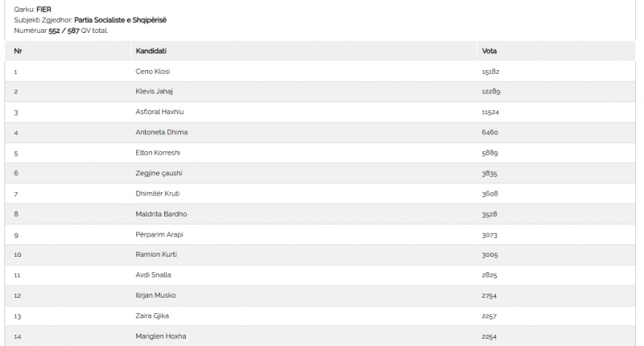Screen dimensions: 644x346
Task: Select candidate Mariglen Hoxha
Action: [x=160, y=336]
